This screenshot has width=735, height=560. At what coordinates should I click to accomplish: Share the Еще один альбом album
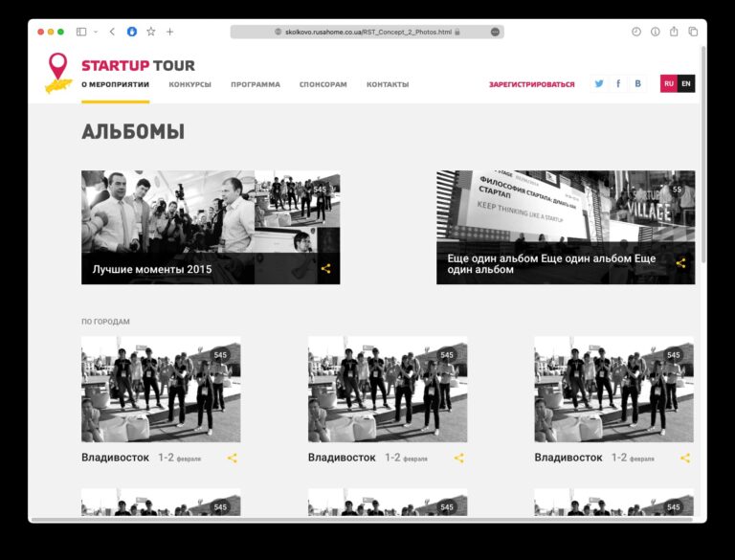680,263
